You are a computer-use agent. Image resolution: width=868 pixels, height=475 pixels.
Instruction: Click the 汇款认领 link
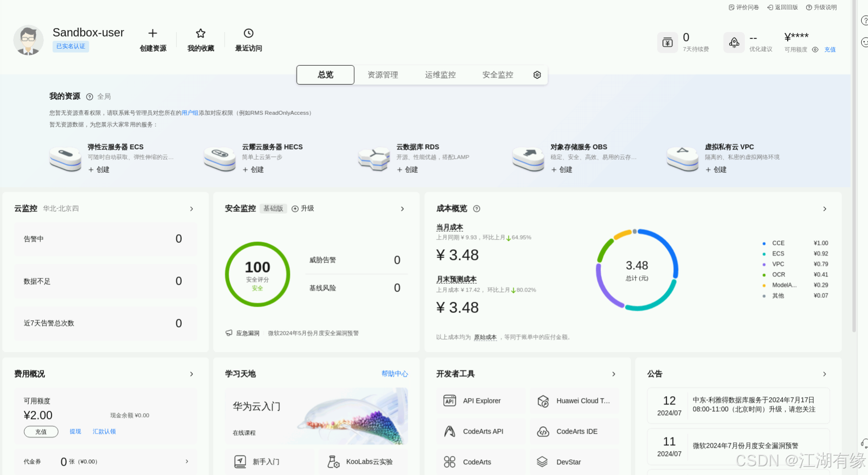tap(104, 432)
